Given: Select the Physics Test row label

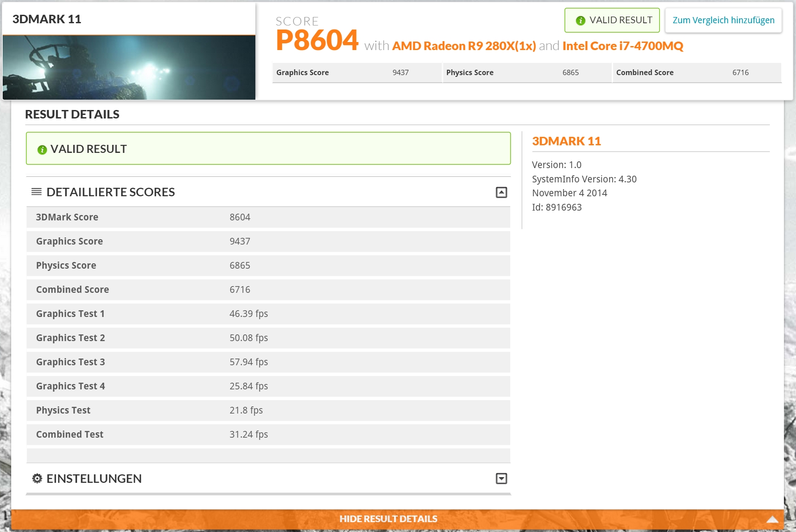Looking at the screenshot, I should point(63,410).
